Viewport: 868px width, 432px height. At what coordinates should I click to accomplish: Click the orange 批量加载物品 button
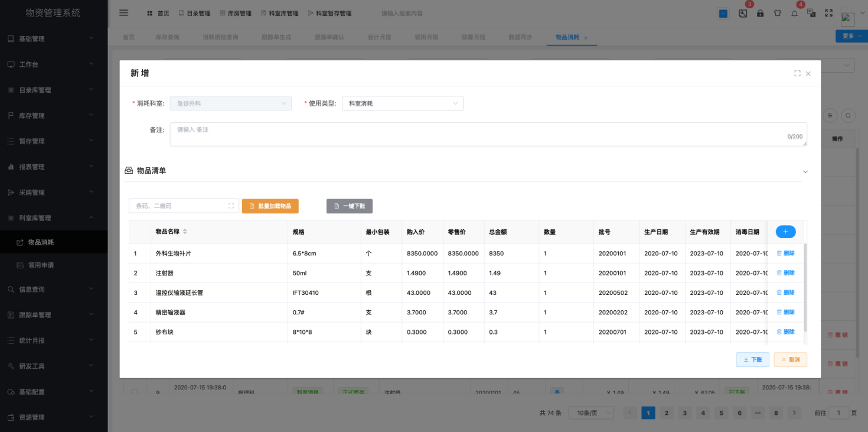(x=270, y=206)
